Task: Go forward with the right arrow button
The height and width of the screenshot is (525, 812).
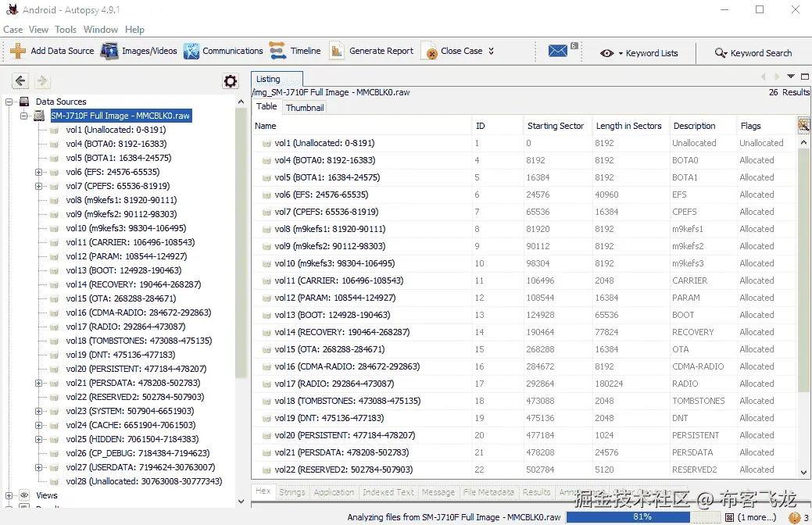Action: coord(42,80)
